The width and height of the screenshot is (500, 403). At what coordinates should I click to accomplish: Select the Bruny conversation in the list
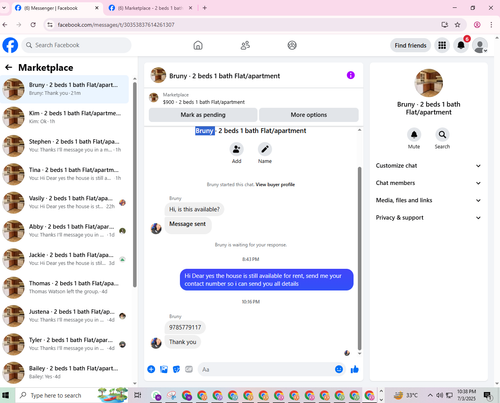[65, 89]
